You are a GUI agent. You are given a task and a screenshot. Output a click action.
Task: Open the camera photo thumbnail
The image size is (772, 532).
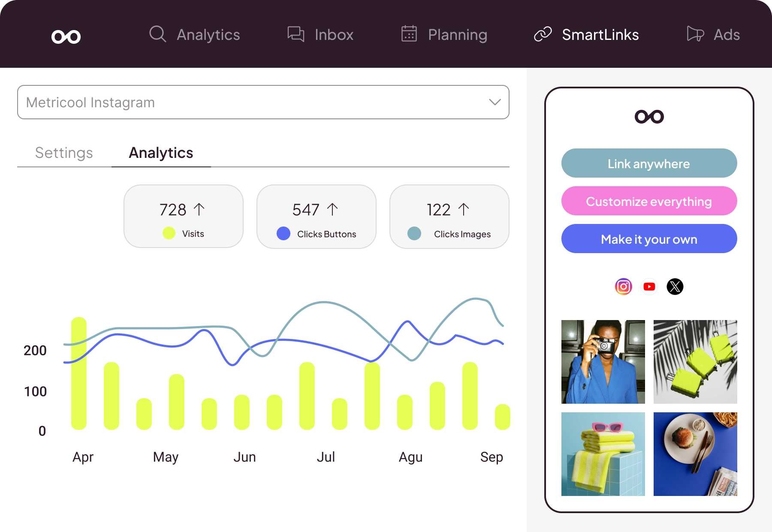point(603,362)
